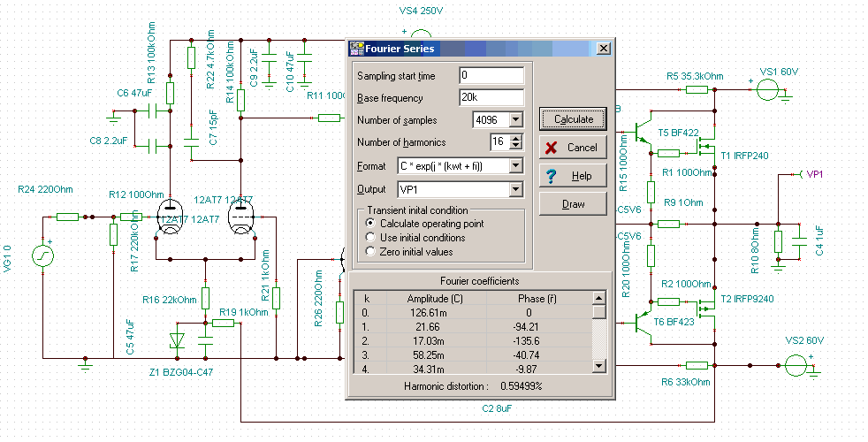Select resistor R10 8Ohm symbol
This screenshot has height=442, width=868.
[779, 242]
